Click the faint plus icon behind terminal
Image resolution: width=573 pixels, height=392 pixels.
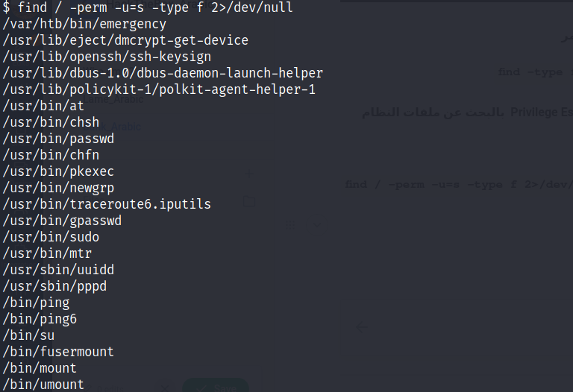(x=249, y=174)
